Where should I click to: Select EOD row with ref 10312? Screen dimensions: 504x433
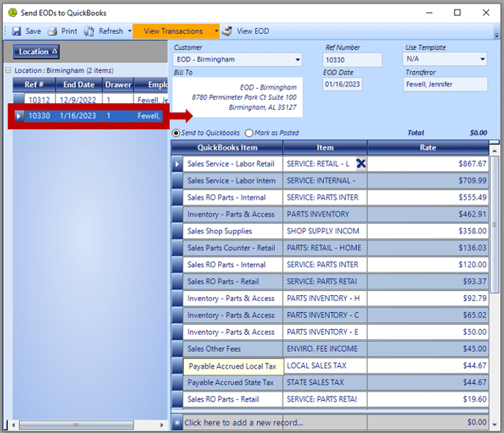point(91,100)
